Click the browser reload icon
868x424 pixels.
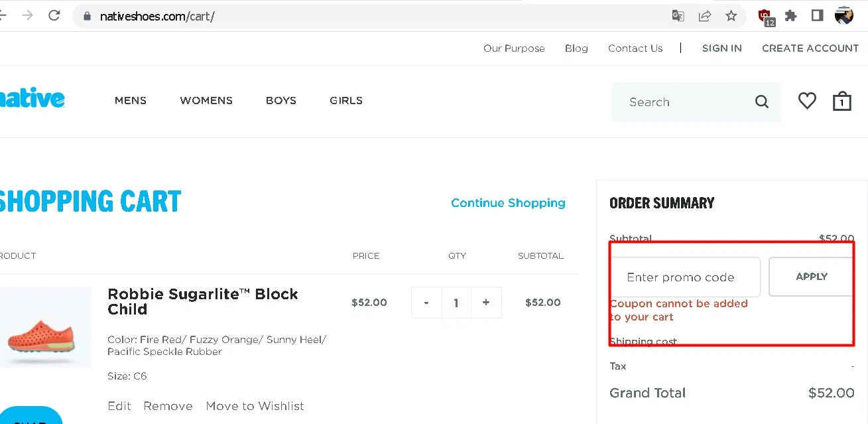coord(54,16)
